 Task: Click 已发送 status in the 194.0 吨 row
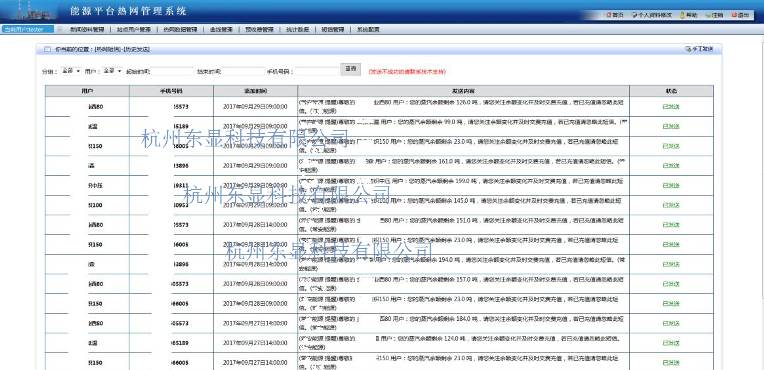[x=671, y=264]
